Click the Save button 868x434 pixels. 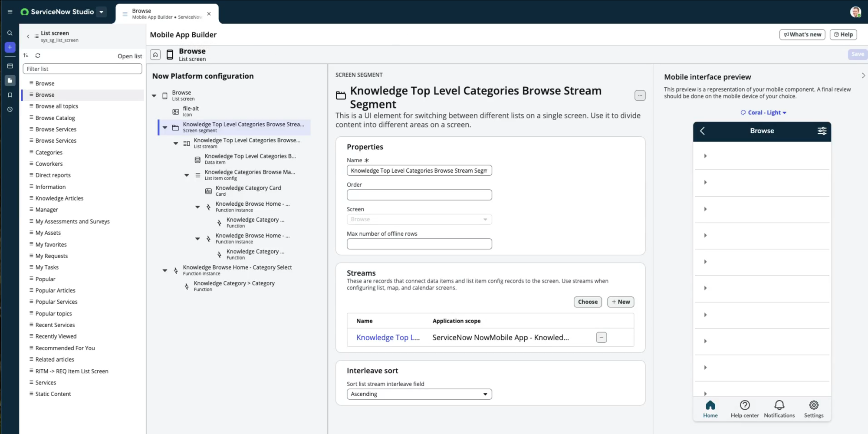(857, 54)
